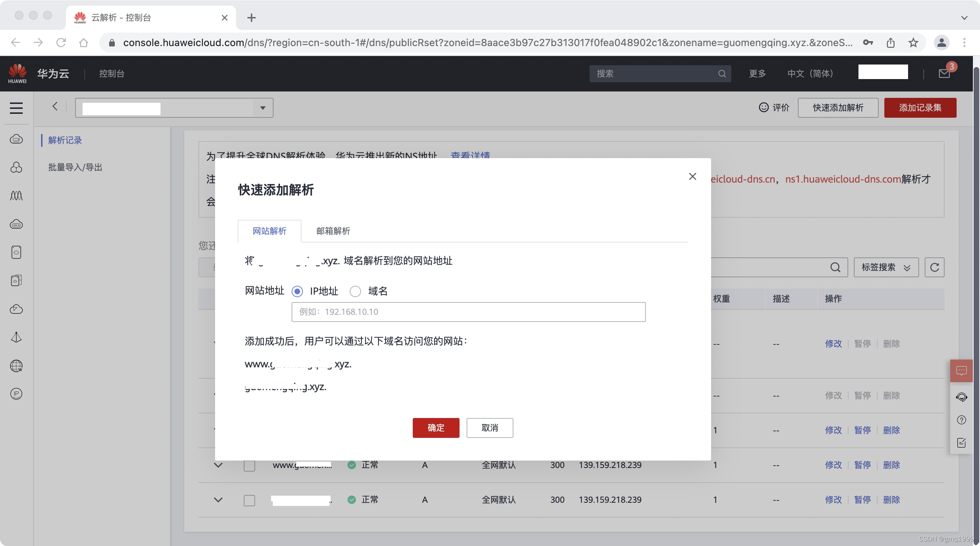Viewport: 980px width, 546px height.
Task: Bookmark page with star icon
Action: coord(913,43)
